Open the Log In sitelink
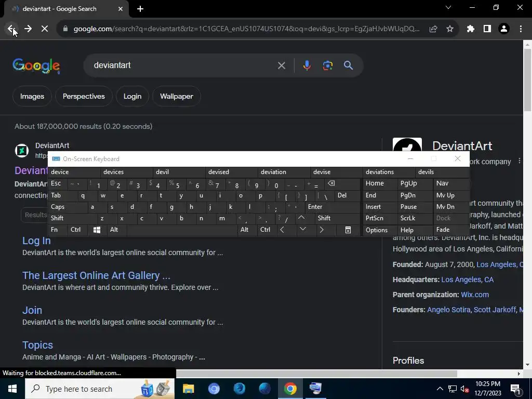 coord(36,241)
